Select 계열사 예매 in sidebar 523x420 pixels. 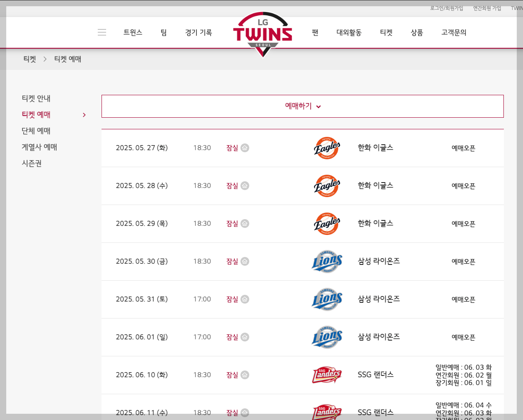point(40,147)
